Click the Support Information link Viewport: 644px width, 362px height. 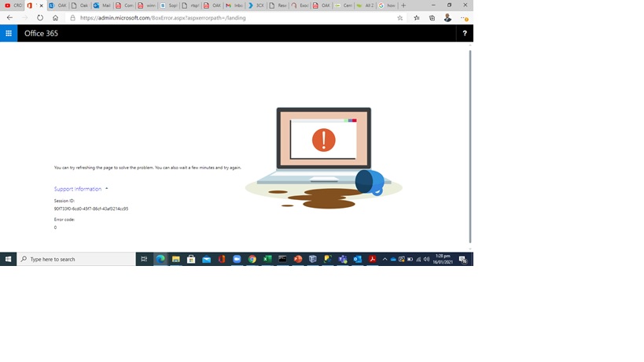click(78, 189)
